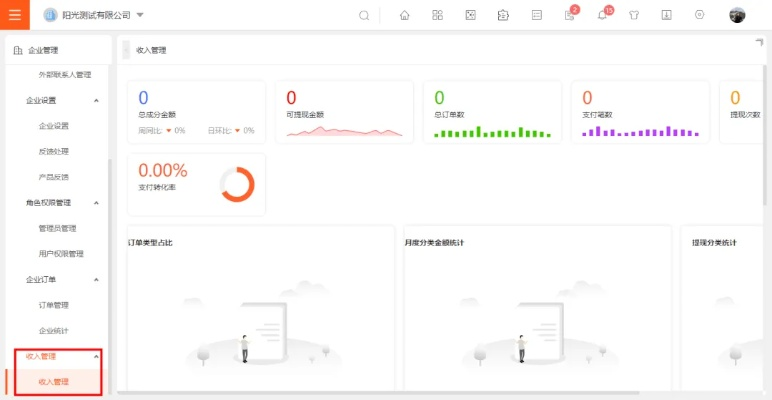Screen dimensions: 772x400
Task: Go to the home icon in top bar
Action: click(x=404, y=15)
